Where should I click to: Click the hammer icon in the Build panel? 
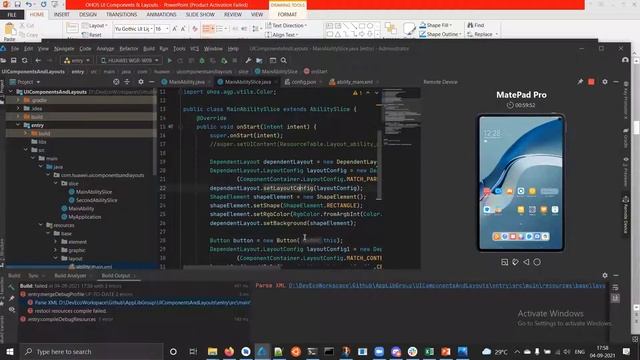pyautogui.click(x=11, y=287)
